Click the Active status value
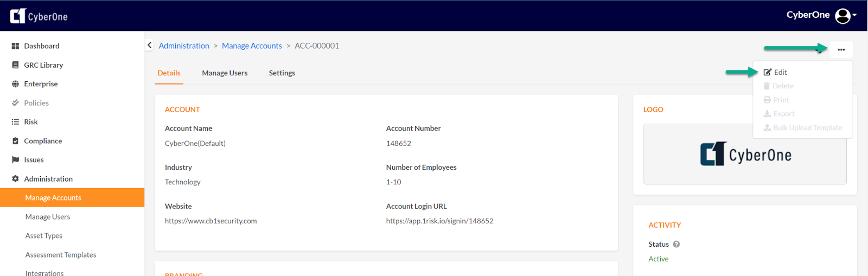The width and height of the screenshot is (868, 276). tap(658, 259)
